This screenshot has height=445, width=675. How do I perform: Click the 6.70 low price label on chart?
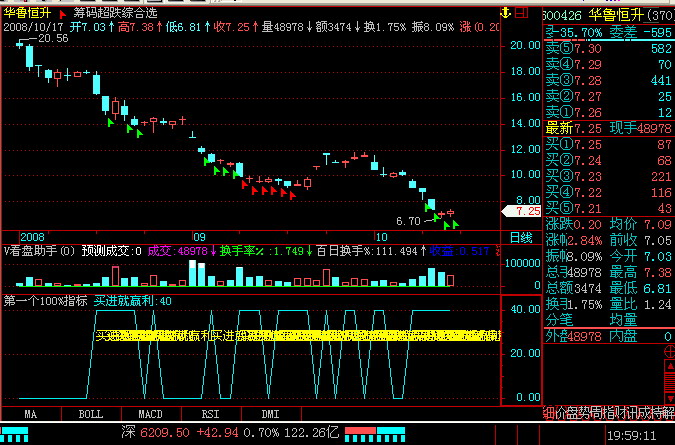click(408, 221)
